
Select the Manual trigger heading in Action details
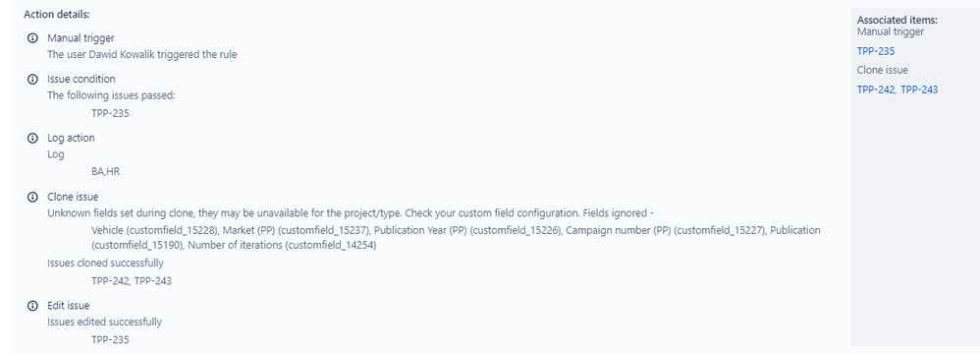pyautogui.click(x=81, y=38)
